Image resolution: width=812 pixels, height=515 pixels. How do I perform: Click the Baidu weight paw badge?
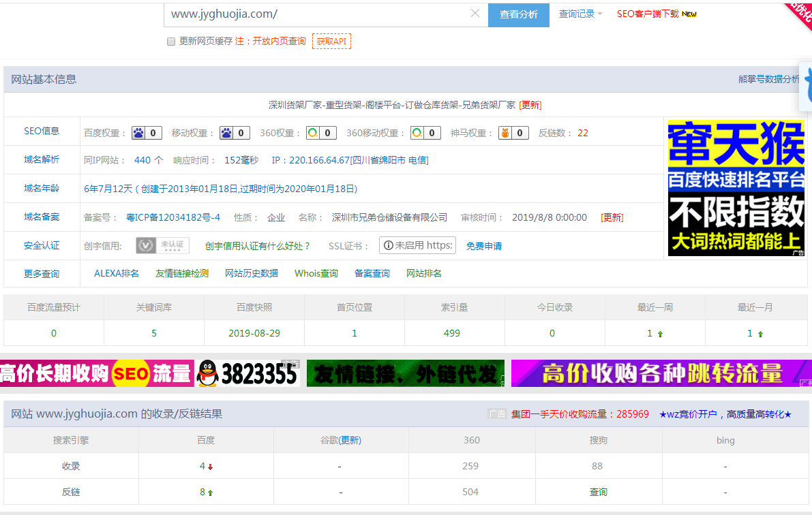coord(147,133)
